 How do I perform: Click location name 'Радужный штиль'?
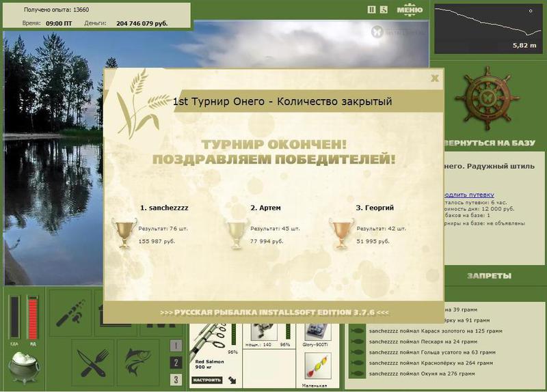point(501,166)
